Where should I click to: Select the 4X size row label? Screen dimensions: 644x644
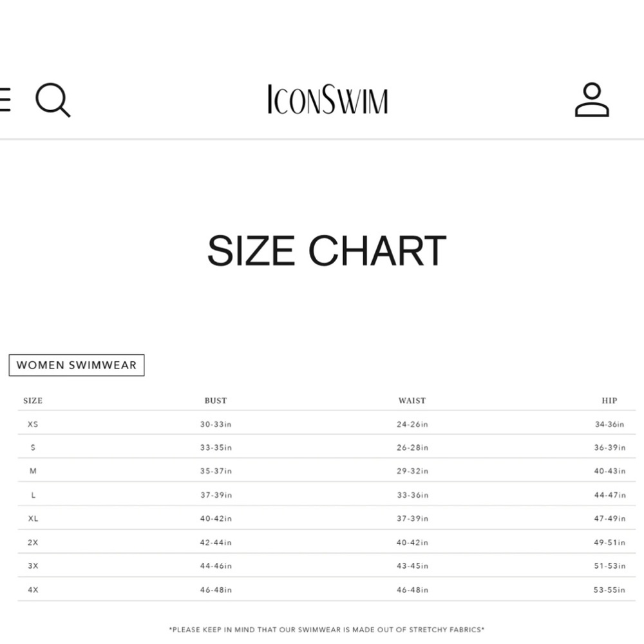point(33,590)
